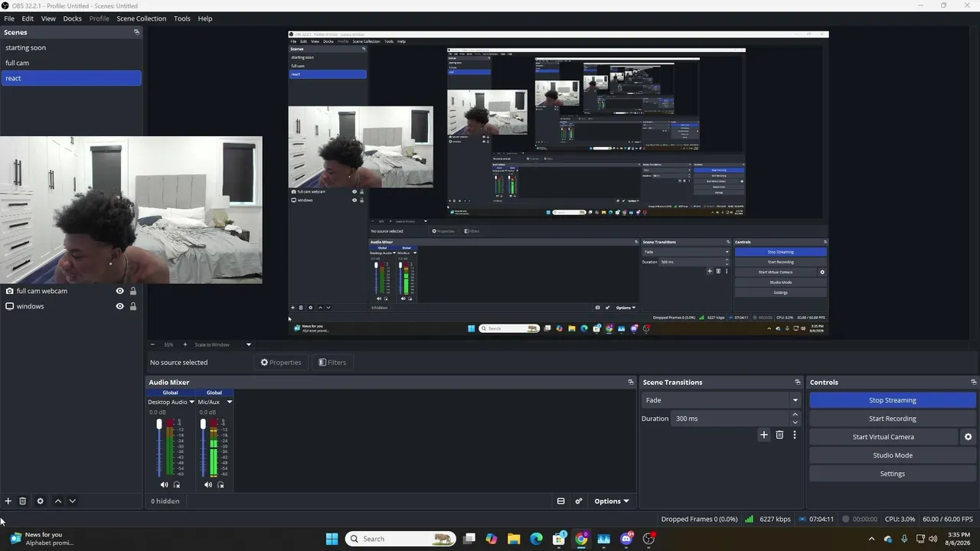980x551 pixels.
Task: Hide the full cam webcam source
Action: pyautogui.click(x=119, y=291)
